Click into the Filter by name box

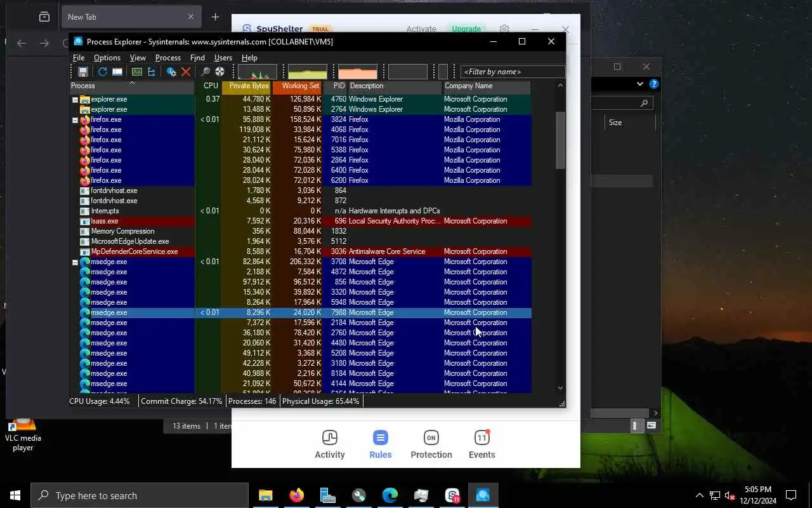pyautogui.click(x=513, y=72)
